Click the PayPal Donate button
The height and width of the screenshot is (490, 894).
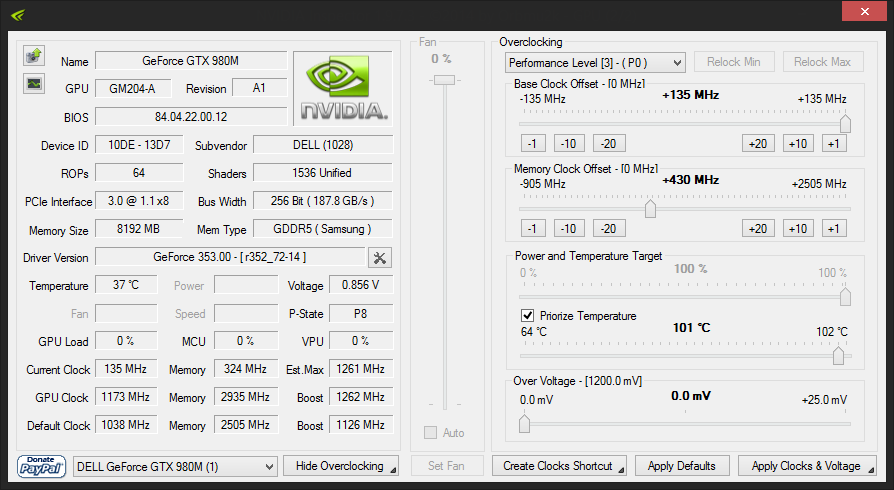coord(41,466)
